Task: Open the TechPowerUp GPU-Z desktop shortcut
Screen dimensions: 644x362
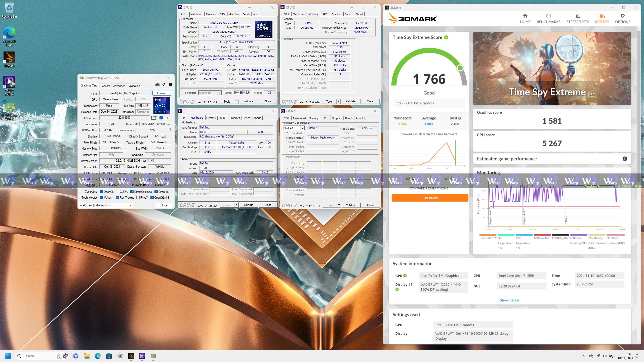Action: 9,111
